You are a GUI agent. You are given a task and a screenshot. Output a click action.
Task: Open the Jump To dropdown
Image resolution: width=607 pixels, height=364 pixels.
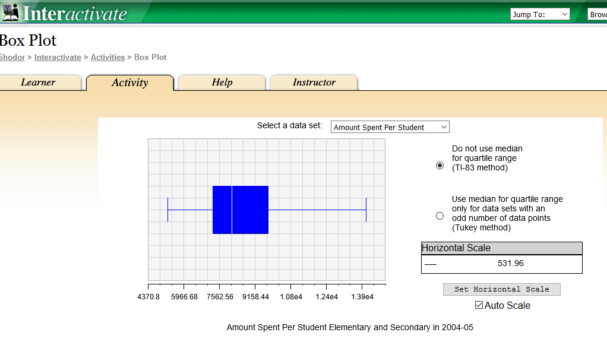[x=540, y=14]
